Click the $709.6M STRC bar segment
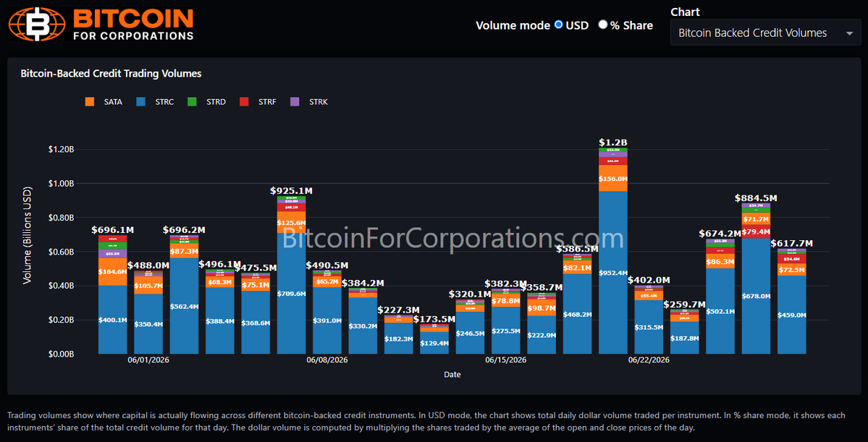 (x=291, y=293)
